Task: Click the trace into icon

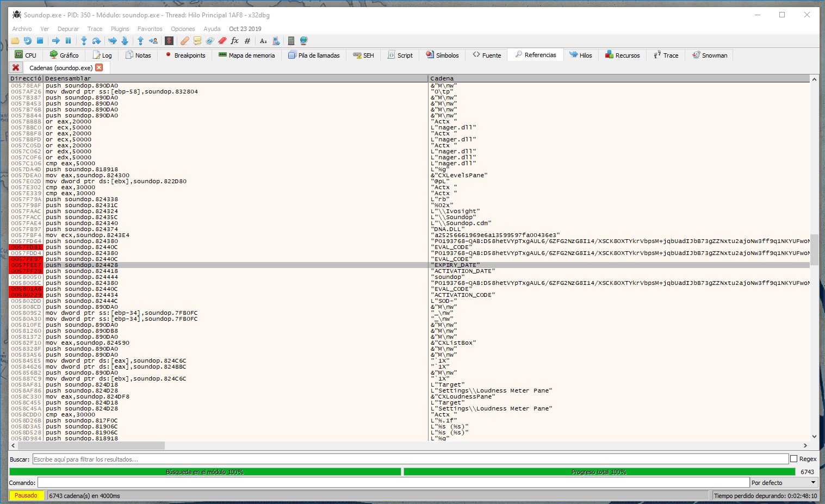Action: click(113, 41)
